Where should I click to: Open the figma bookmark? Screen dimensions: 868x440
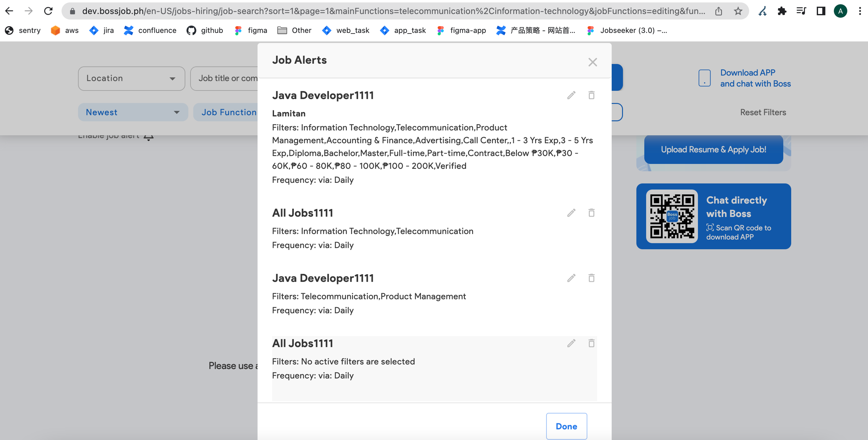coord(251,30)
